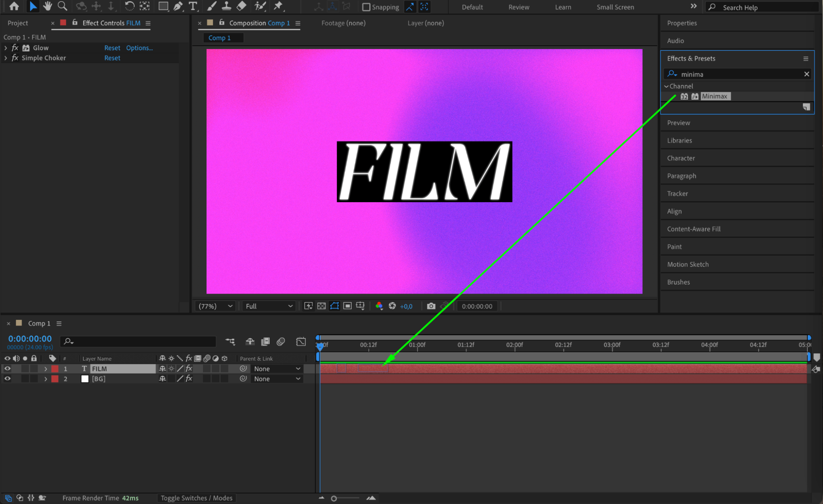
Task: Select the Clone Stamp tool
Action: pyautogui.click(x=226, y=6)
